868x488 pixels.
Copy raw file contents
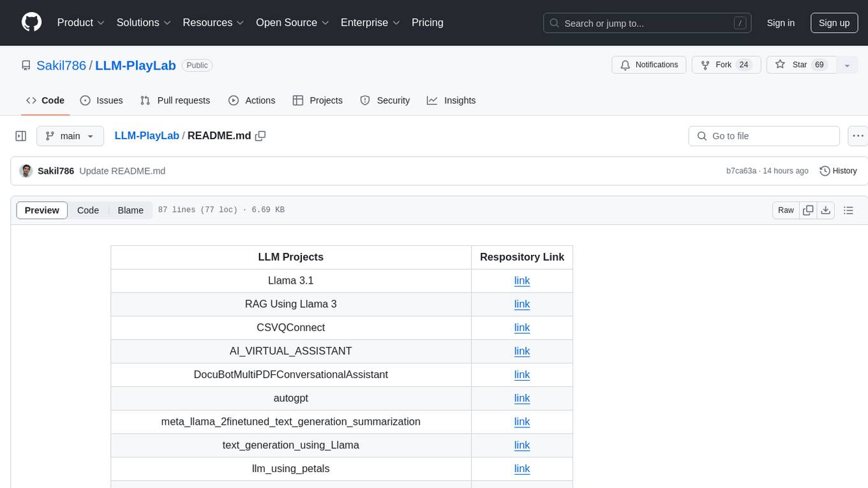pos(809,210)
